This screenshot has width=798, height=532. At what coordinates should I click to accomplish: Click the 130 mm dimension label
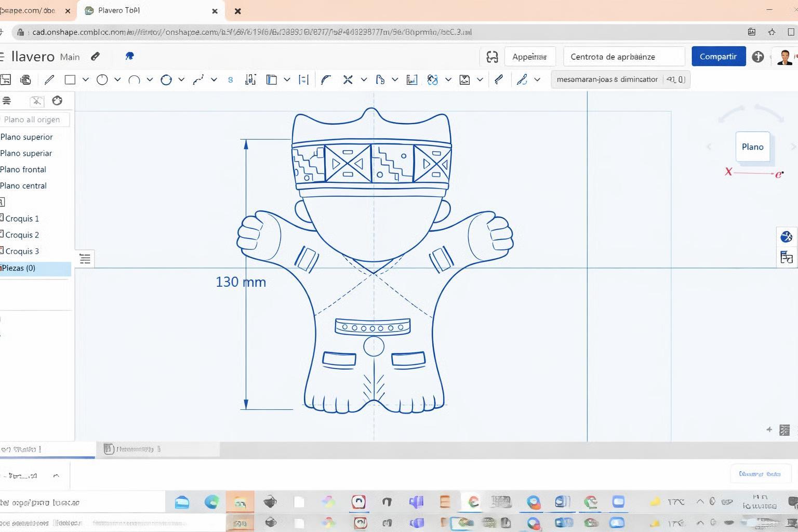pos(241,282)
